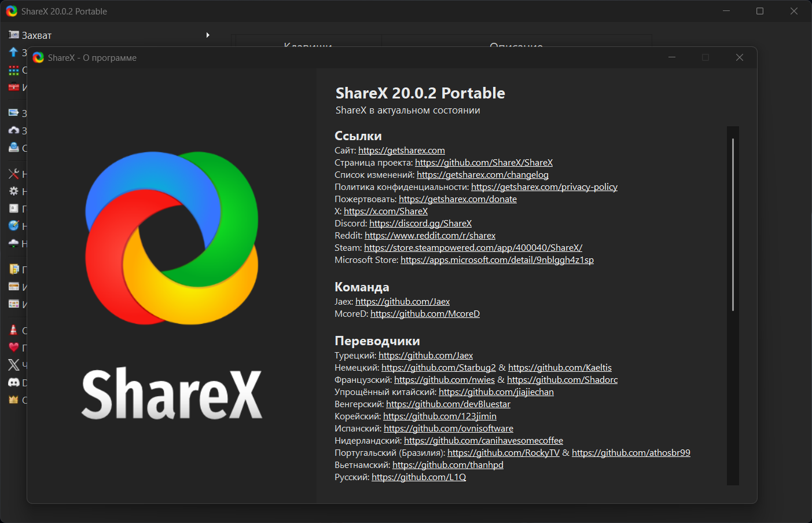Open the reddit.com/r/sharex link
This screenshot has height=523, width=812.
tap(430, 236)
